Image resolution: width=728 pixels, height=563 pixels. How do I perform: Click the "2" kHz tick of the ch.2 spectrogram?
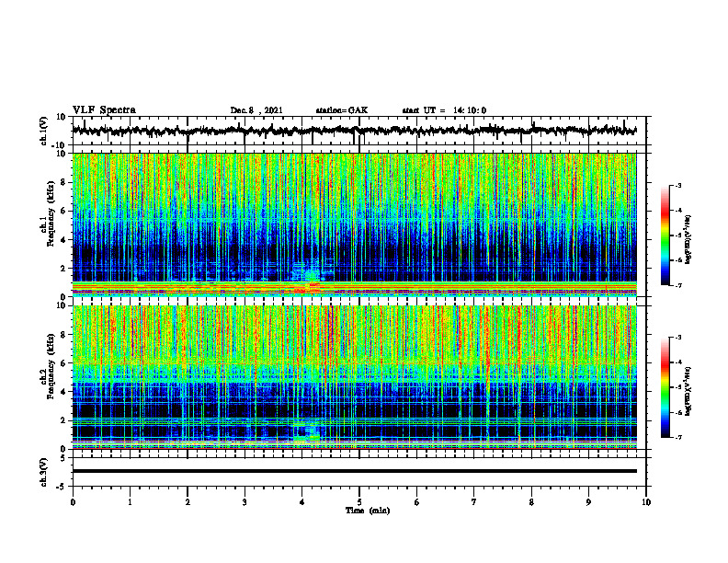pyautogui.click(x=64, y=420)
